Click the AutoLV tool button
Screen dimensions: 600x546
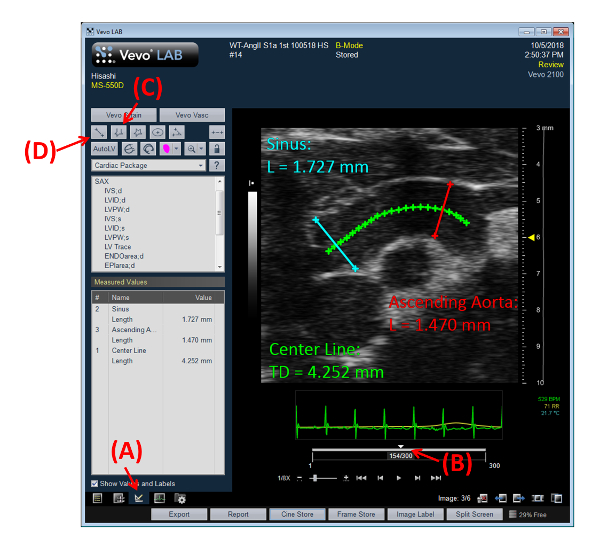tap(102, 148)
